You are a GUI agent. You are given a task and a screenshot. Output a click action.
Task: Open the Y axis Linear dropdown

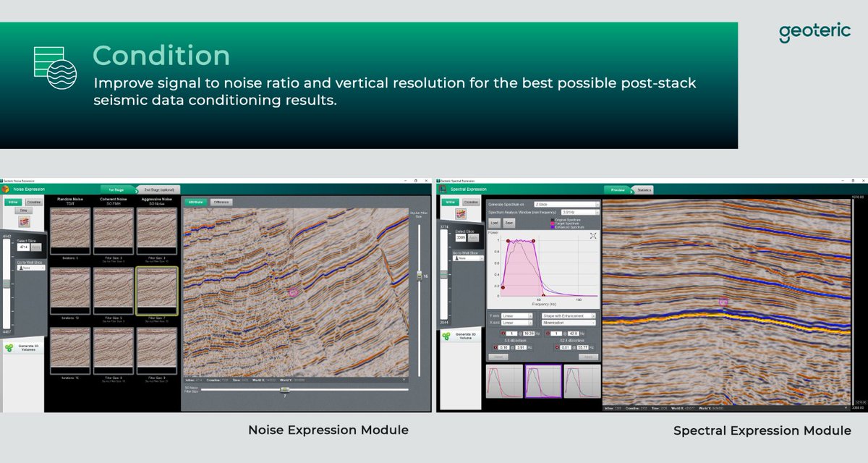coord(518,315)
